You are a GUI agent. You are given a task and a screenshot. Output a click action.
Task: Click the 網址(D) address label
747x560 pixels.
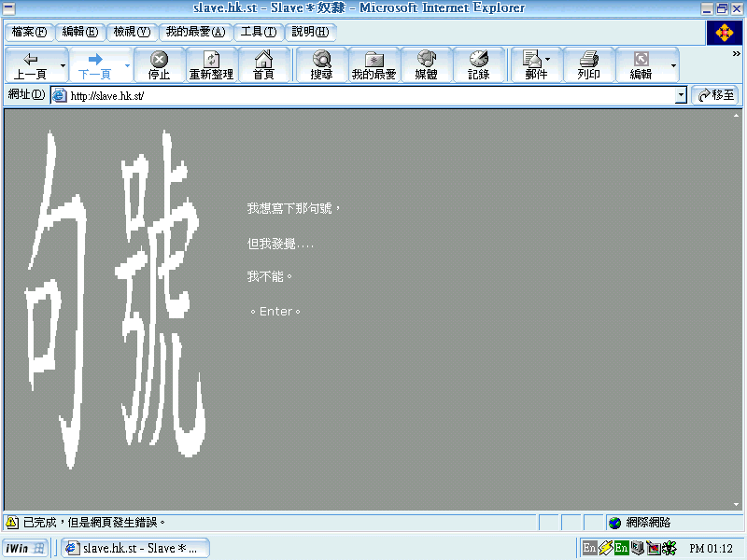[x=27, y=95]
